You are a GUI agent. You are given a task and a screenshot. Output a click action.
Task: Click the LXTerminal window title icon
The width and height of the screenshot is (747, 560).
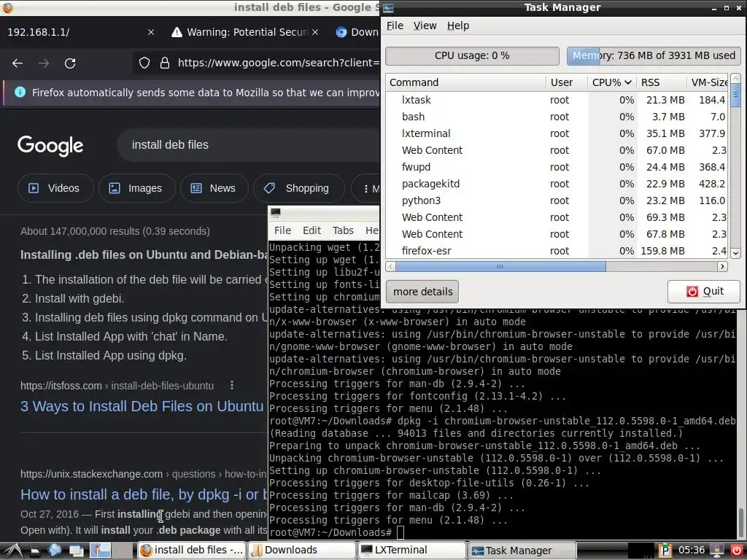[x=275, y=212]
